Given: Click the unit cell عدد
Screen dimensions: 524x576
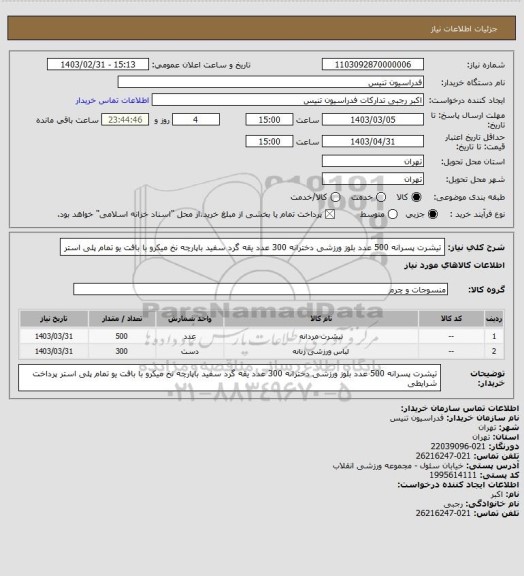Looking at the screenshot, I should 190,336.
